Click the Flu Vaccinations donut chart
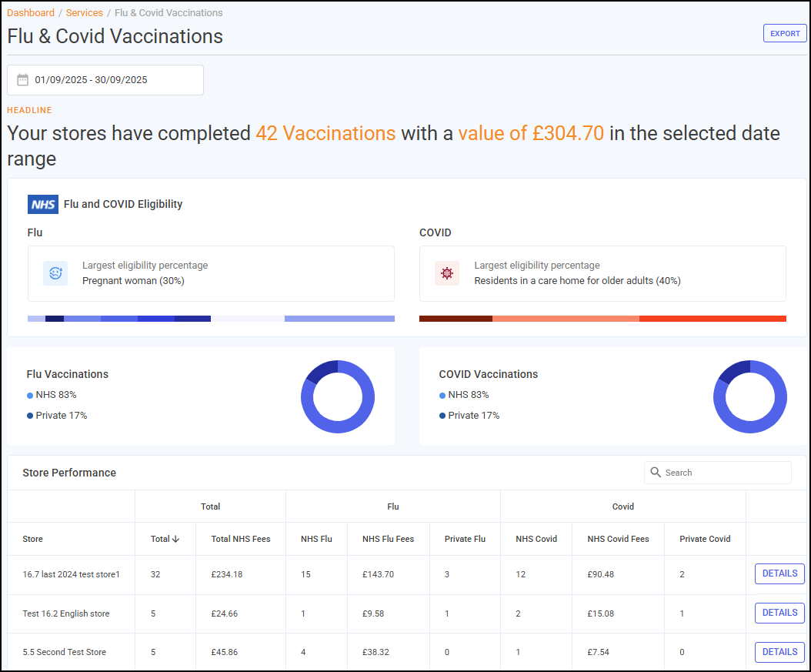Image resolution: width=811 pixels, height=672 pixels. 337,396
